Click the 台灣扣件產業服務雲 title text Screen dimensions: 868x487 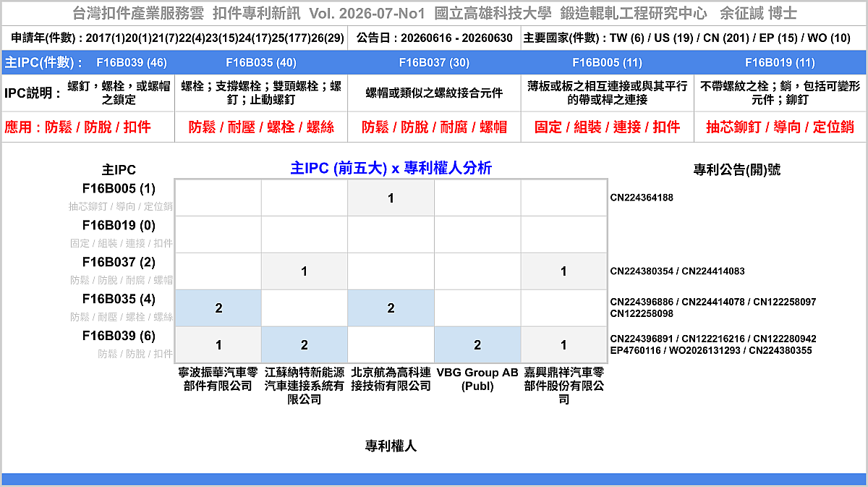(139, 14)
